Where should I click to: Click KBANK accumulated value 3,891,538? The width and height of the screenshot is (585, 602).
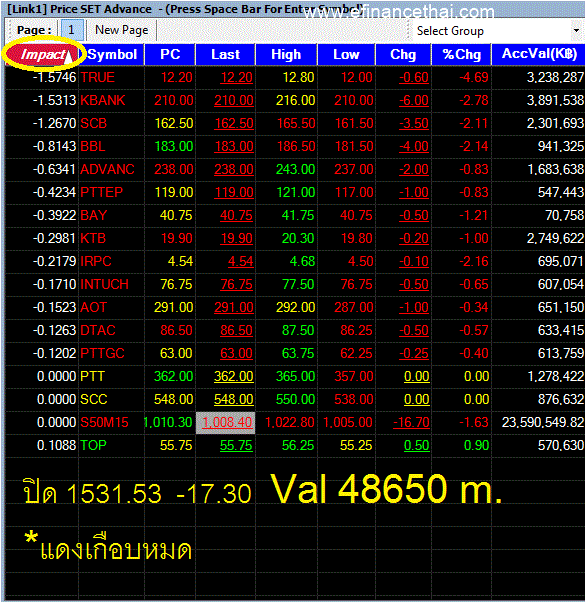[555, 101]
